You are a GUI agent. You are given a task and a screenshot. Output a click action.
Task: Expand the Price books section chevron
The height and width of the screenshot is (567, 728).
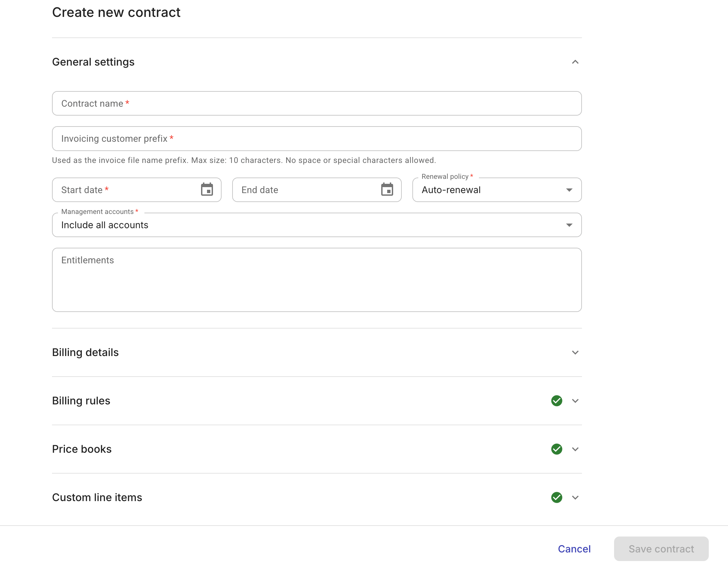575,449
